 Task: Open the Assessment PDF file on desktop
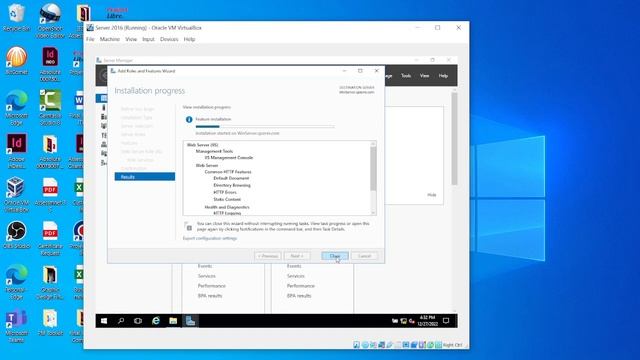[50, 195]
